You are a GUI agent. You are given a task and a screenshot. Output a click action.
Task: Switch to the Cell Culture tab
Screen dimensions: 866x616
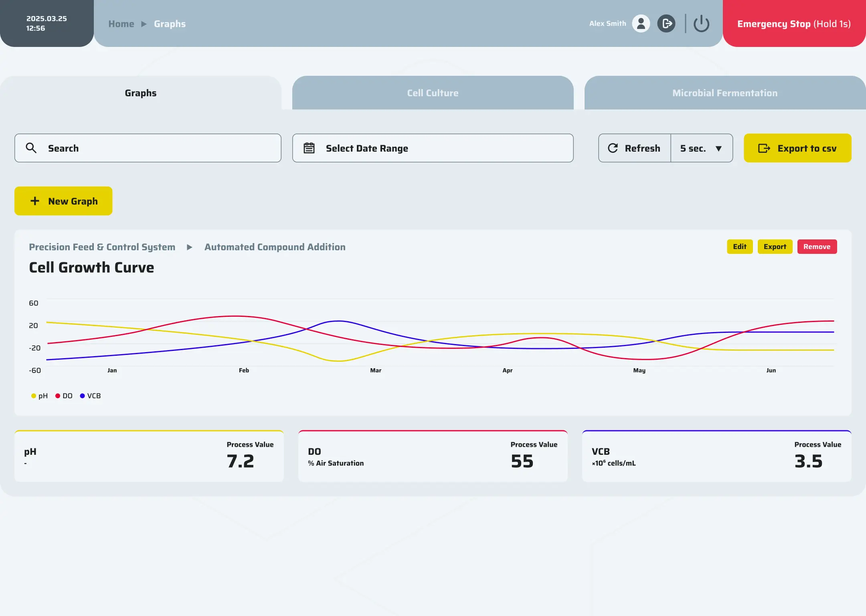[433, 93]
